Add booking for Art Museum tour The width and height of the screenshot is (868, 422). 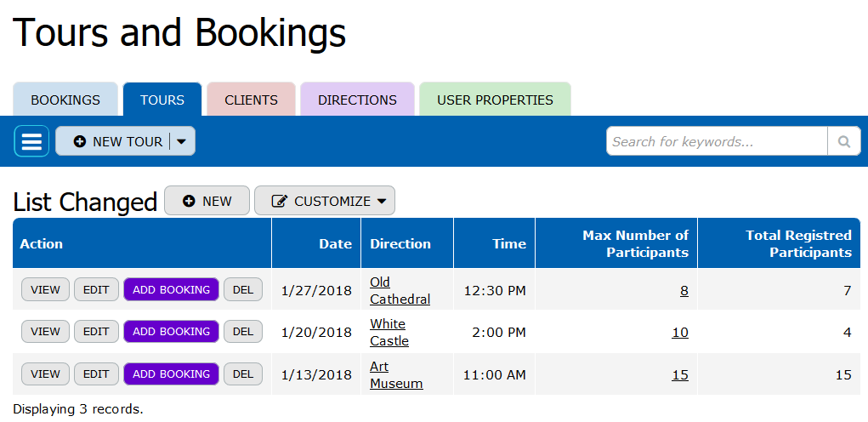tap(171, 374)
